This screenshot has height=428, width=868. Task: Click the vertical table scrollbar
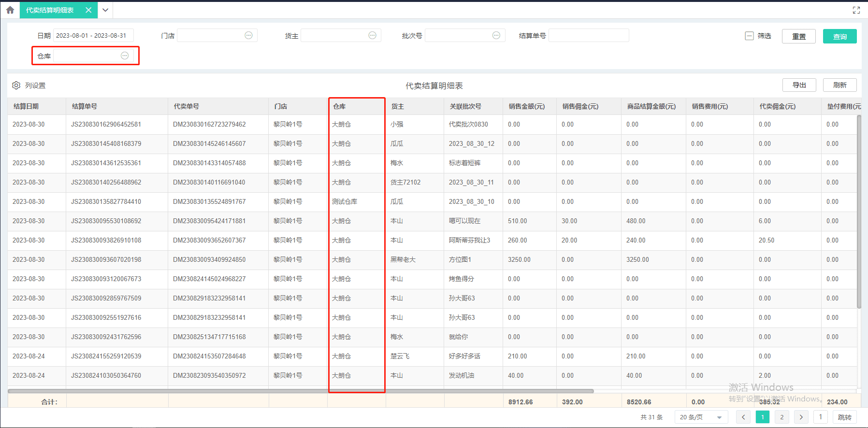click(859, 212)
